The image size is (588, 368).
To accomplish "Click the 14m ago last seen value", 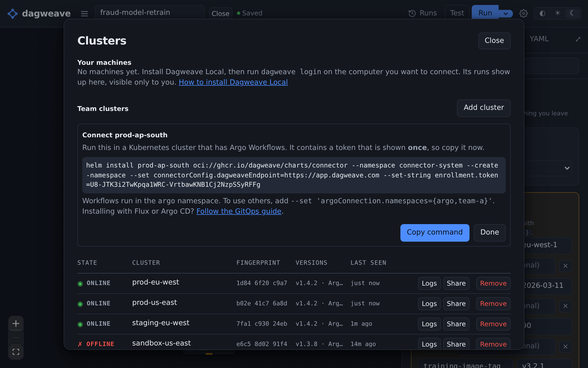I will click(363, 344).
